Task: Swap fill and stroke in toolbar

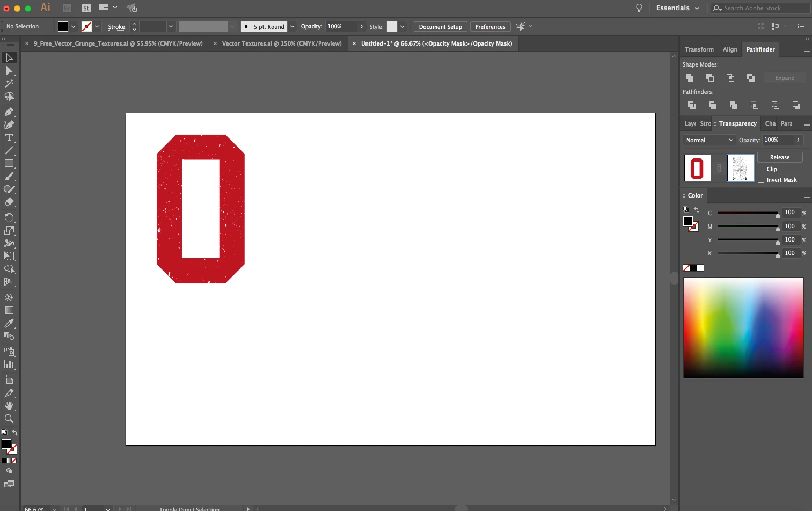Action: (15, 433)
